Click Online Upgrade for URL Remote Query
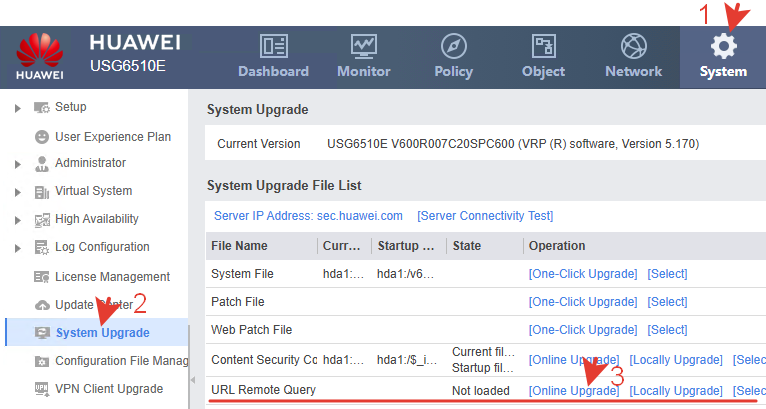Screen dimensions: 766x409 point(574,390)
